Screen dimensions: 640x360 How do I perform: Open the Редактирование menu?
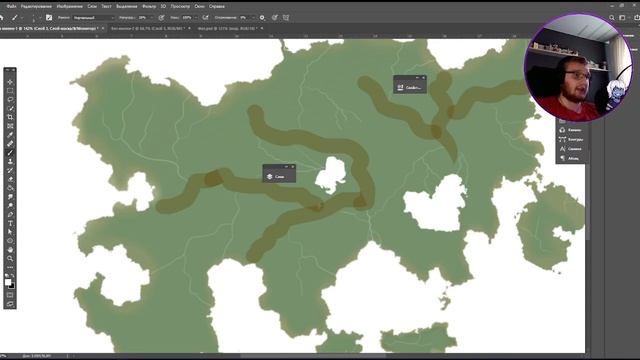(x=36, y=7)
